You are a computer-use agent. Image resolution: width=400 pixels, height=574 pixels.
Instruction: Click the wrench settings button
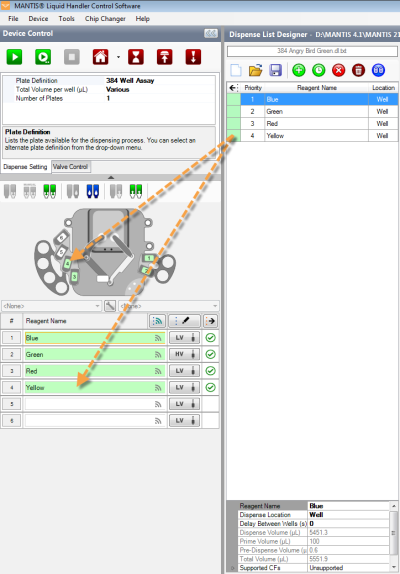(110, 306)
